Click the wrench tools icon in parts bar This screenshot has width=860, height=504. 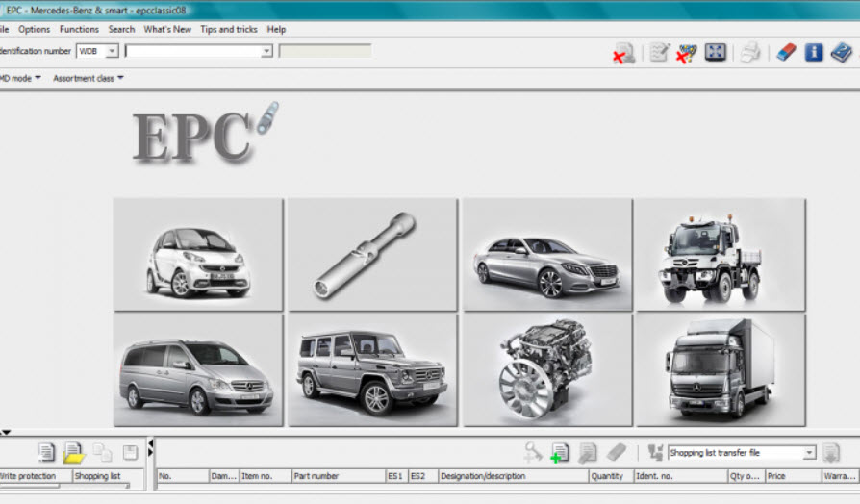[x=532, y=452]
